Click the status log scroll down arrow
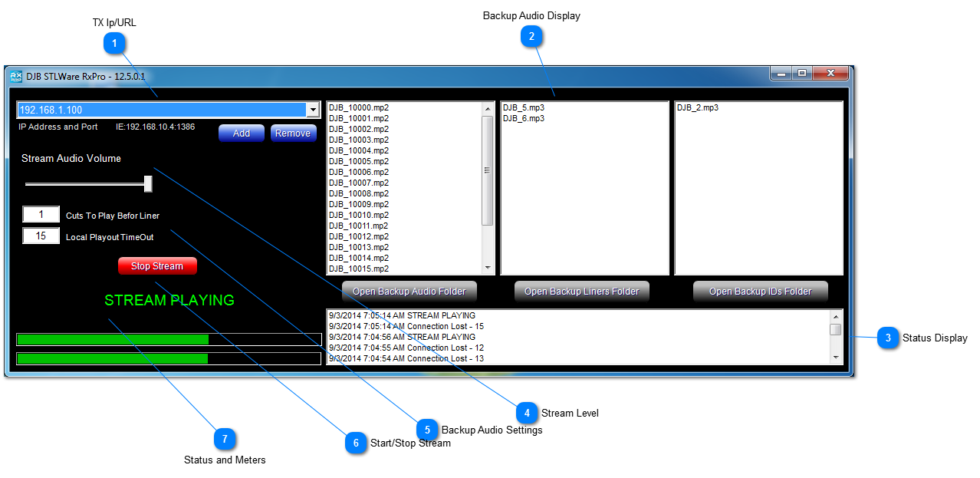Image resolution: width=980 pixels, height=478 pixels. click(x=836, y=358)
